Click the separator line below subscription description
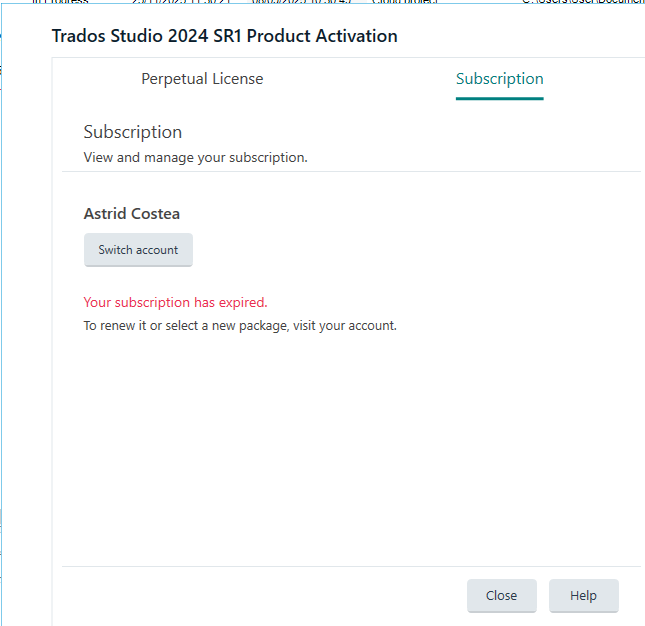 coord(350,171)
